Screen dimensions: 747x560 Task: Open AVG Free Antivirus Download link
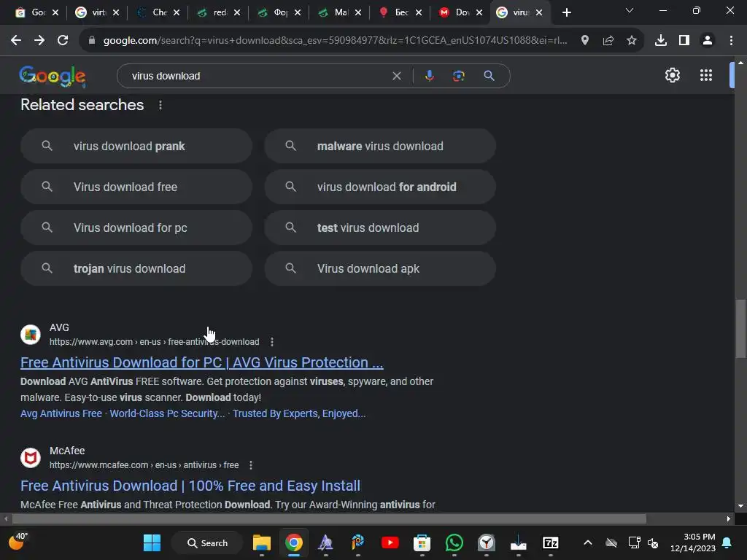pos(202,363)
